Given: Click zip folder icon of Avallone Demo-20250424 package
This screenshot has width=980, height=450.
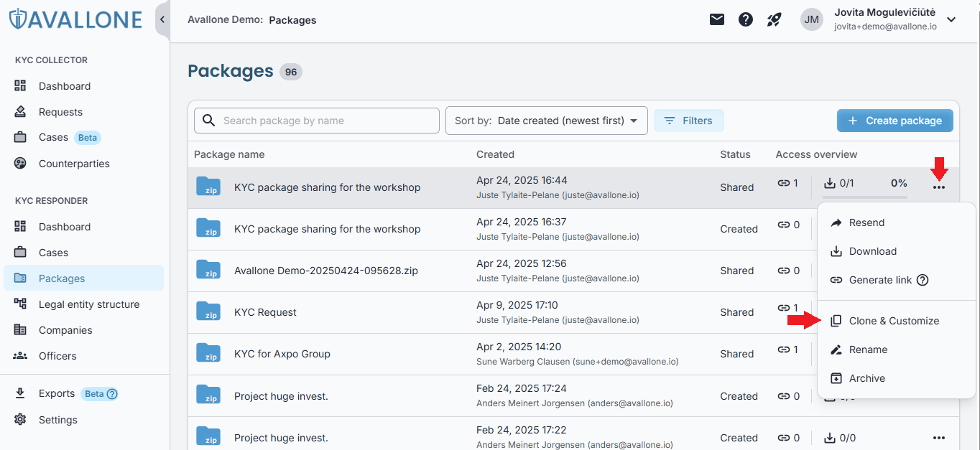Looking at the screenshot, I should coord(208,270).
